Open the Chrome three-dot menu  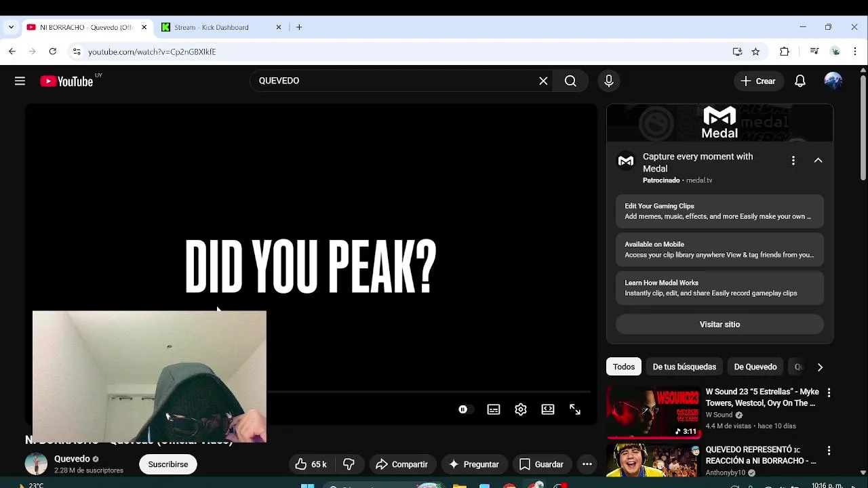click(x=855, y=52)
